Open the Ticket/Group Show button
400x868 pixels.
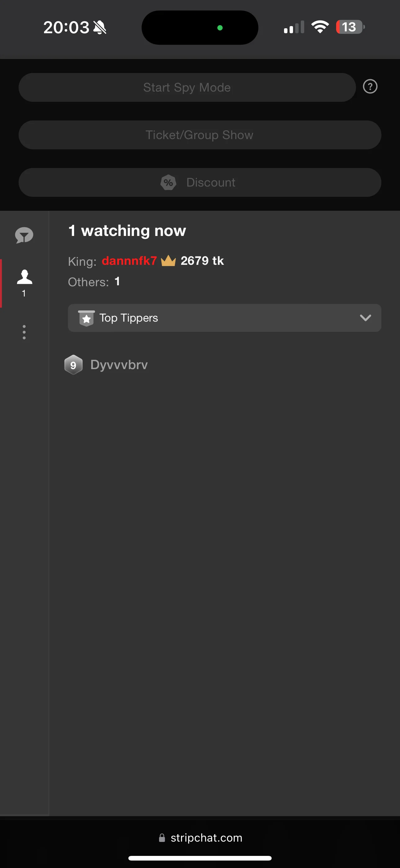pyautogui.click(x=200, y=135)
